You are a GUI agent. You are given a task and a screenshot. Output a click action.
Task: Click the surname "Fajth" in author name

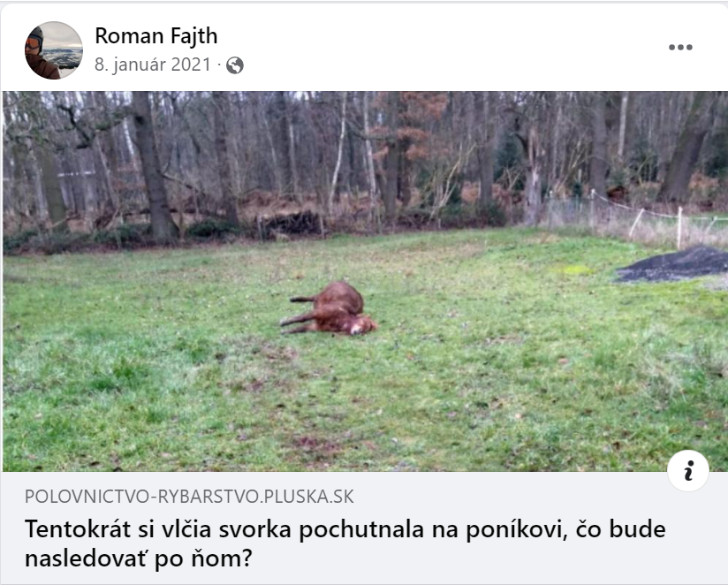coord(194,35)
